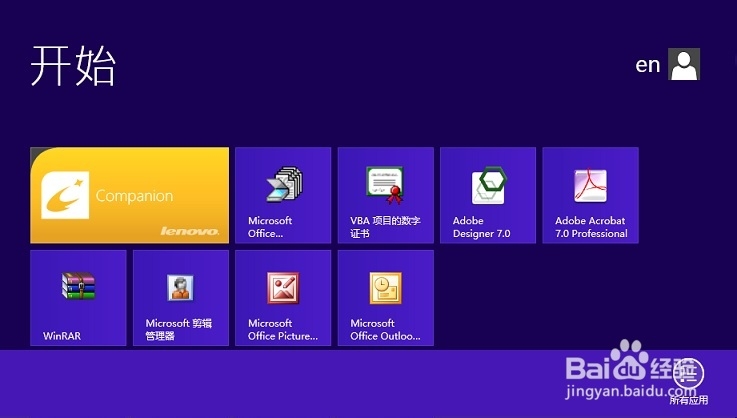737x418 pixels.
Task: Click the user account avatar picture
Action: [x=684, y=64]
